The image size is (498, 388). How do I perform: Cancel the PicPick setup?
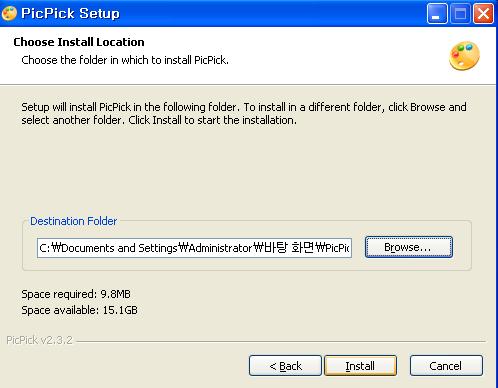(446, 366)
